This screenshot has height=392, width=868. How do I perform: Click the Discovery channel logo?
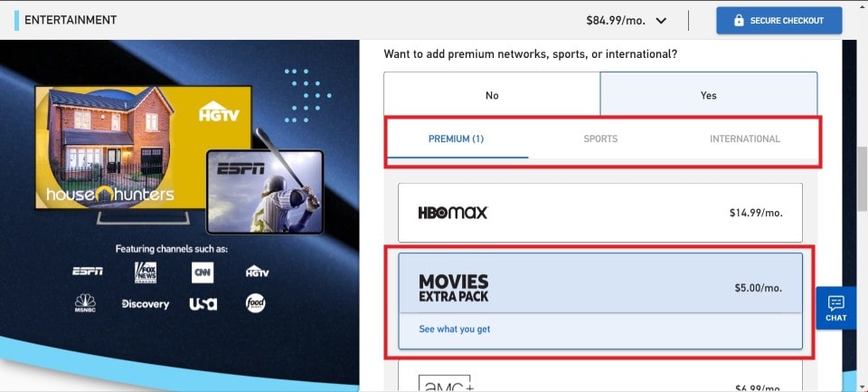click(146, 304)
